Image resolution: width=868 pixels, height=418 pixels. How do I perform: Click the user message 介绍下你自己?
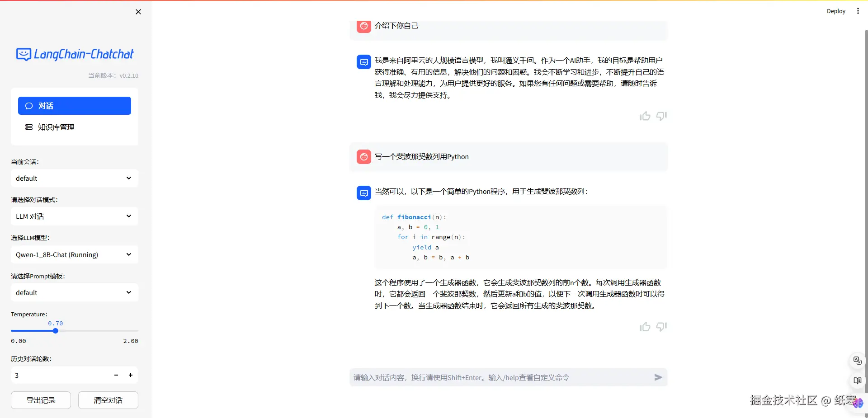(396, 26)
